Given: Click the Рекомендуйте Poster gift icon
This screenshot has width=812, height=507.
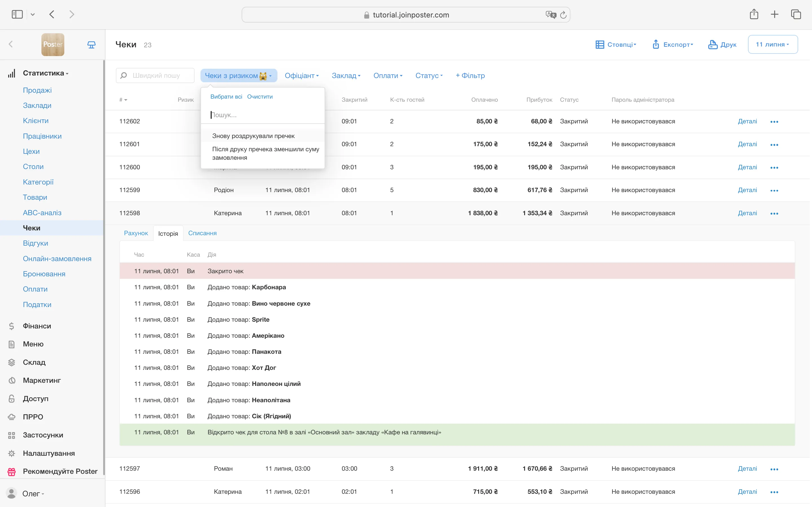Looking at the screenshot, I should pyautogui.click(x=11, y=472).
